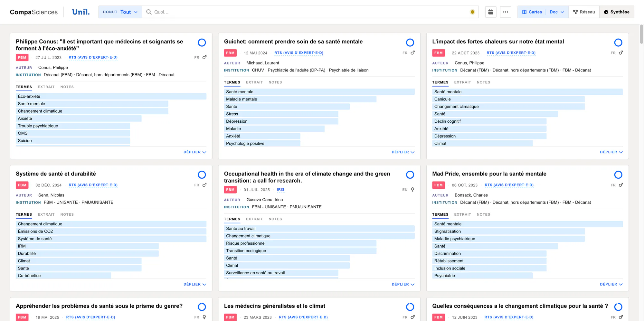
Task: Select circle on Philippe Conus éco-anxiété card
Action: coord(202,42)
